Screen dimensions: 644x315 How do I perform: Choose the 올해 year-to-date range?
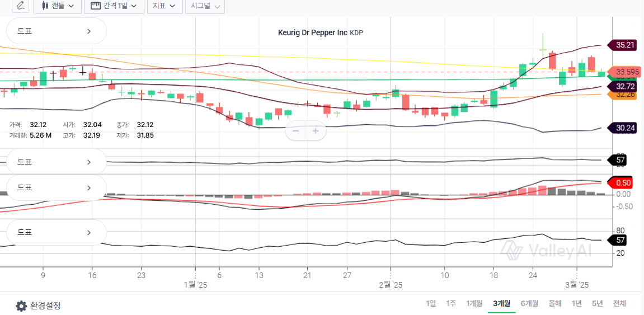[555, 303]
